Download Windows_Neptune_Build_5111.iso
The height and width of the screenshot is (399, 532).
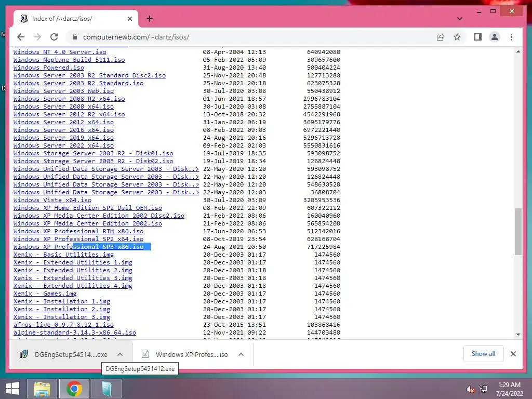click(x=69, y=60)
